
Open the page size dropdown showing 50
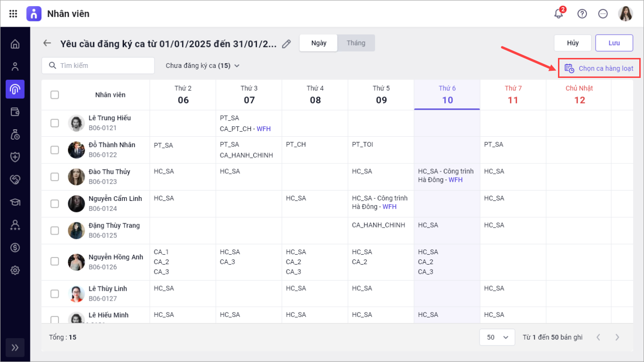pos(497,337)
